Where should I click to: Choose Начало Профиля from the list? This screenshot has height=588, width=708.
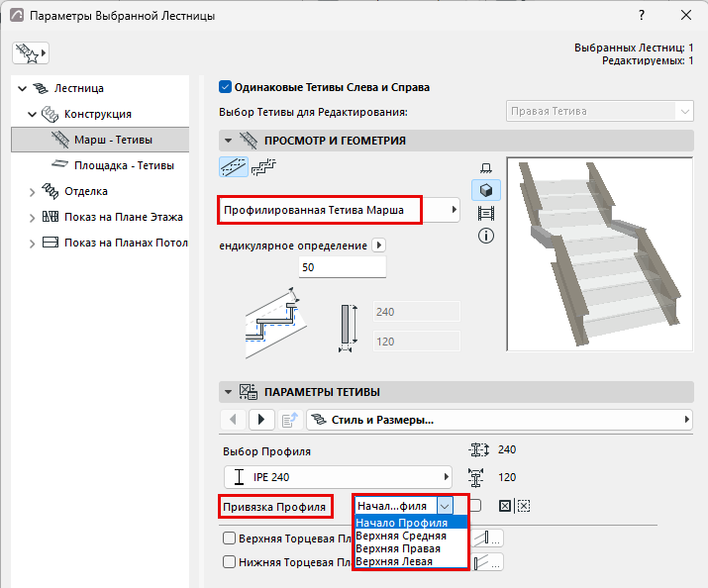411,523
